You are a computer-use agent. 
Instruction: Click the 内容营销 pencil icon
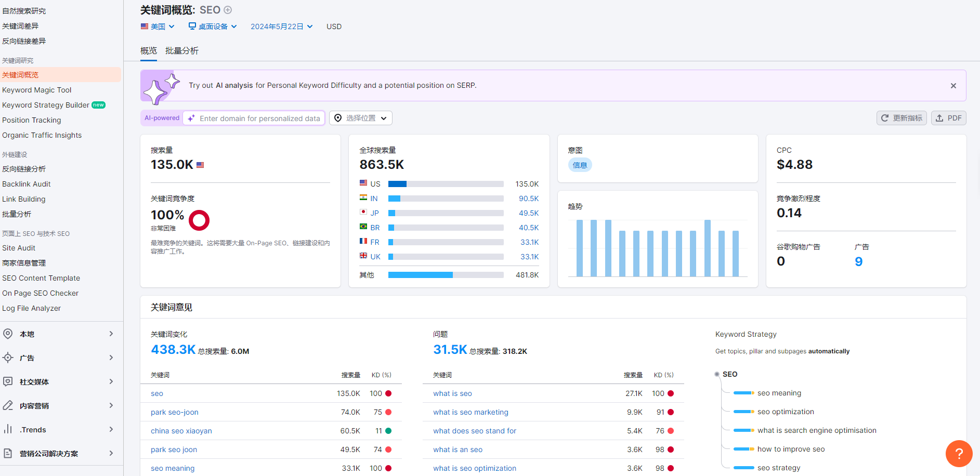pyautogui.click(x=8, y=405)
